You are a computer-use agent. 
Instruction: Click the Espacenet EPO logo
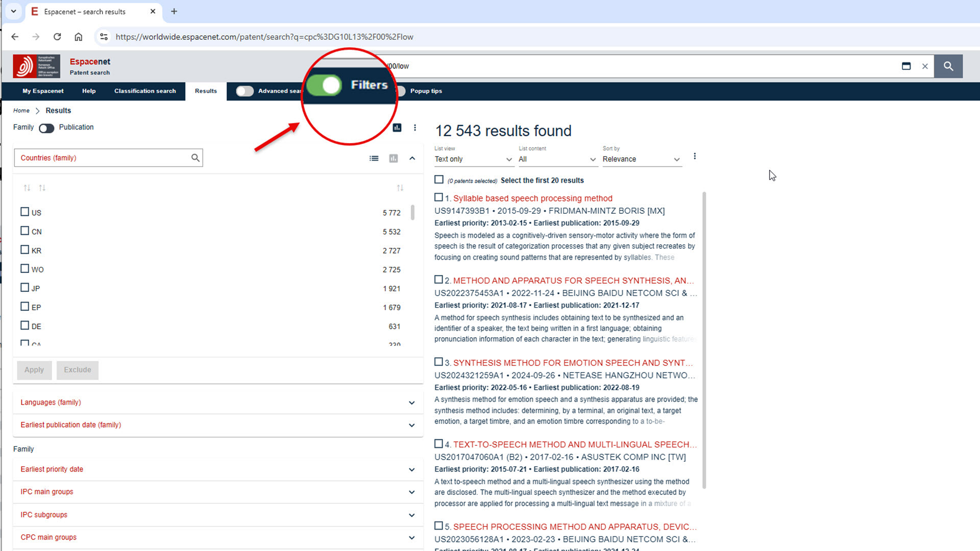36,66
